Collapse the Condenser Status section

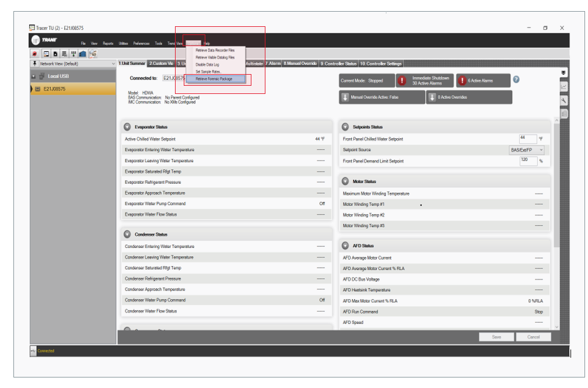click(127, 234)
